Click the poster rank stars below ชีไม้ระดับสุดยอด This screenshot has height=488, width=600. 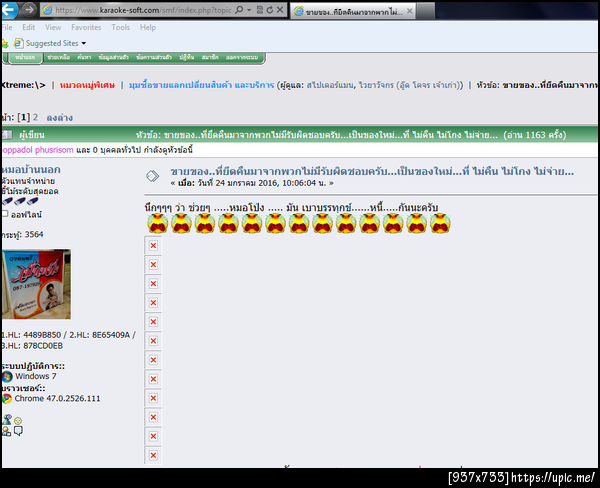[20, 201]
